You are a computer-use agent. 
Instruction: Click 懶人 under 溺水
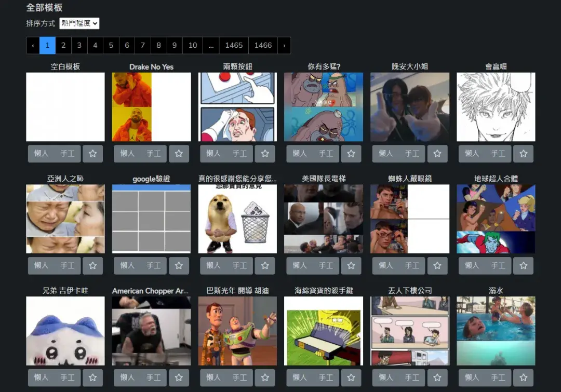[472, 377]
